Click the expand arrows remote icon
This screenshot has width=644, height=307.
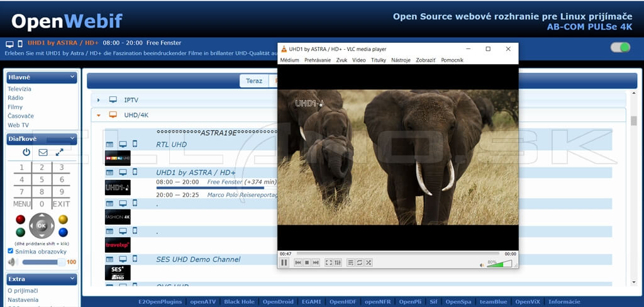coord(60,152)
